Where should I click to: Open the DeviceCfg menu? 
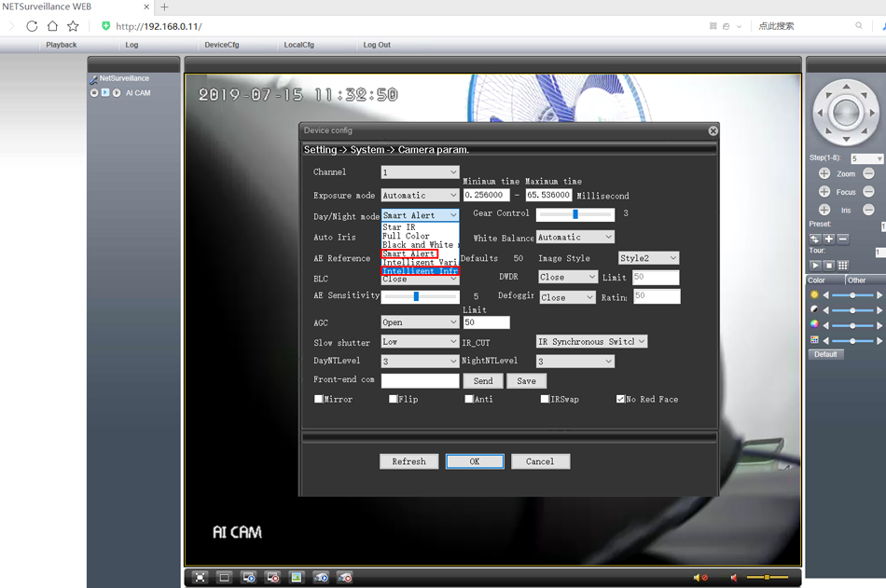pos(222,45)
